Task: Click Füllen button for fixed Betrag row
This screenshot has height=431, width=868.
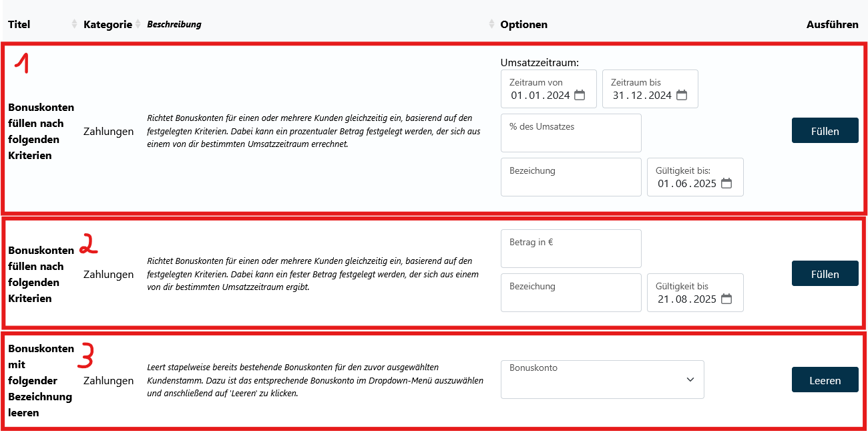Action: pyautogui.click(x=825, y=274)
